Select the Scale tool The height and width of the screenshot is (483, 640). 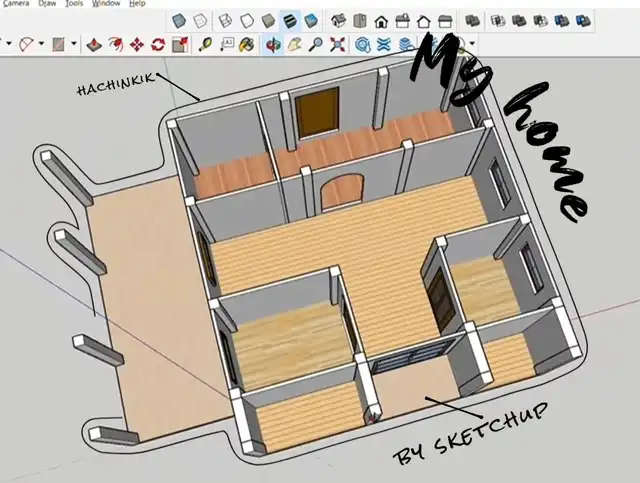(181, 44)
